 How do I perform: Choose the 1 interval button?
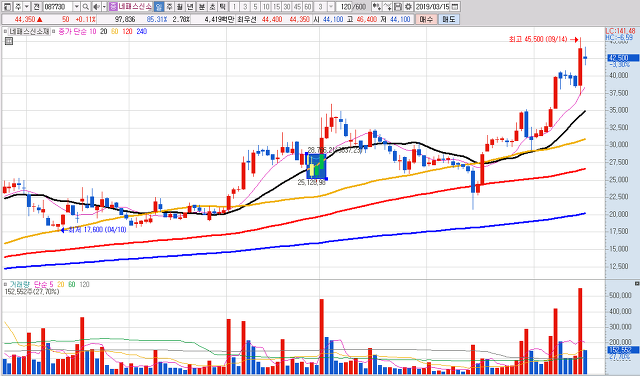(234, 7)
